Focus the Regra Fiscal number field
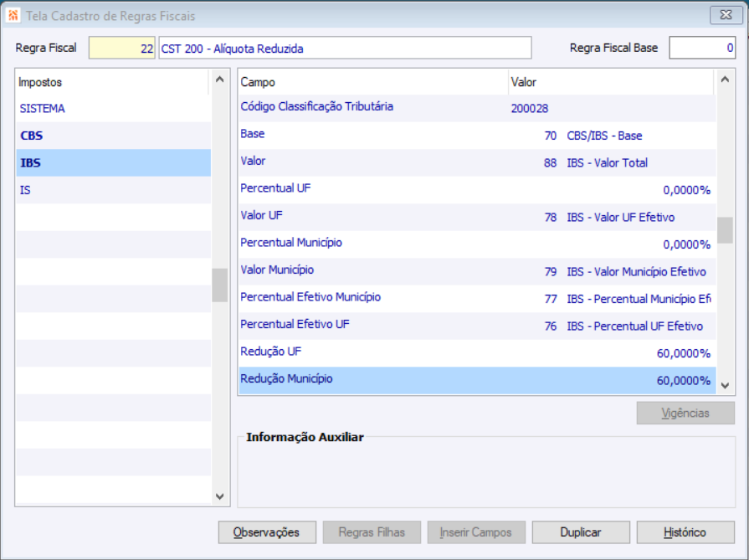749x560 pixels. (x=122, y=49)
